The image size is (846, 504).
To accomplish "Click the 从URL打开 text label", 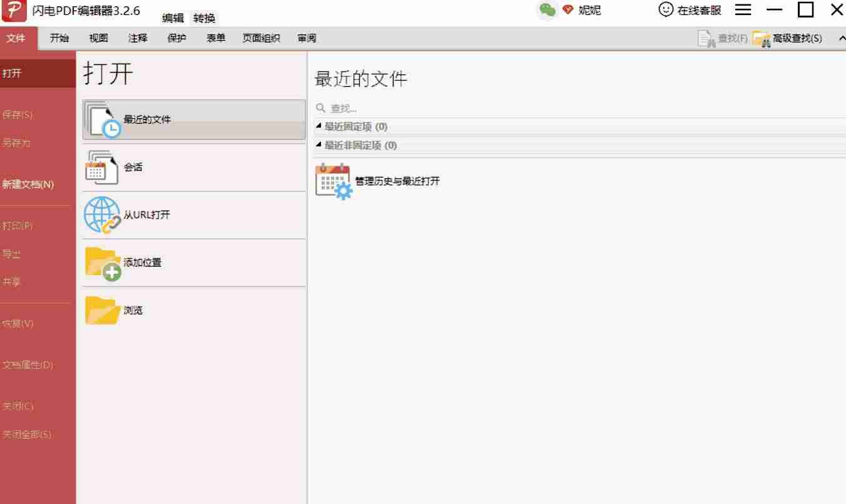I will coord(146,214).
